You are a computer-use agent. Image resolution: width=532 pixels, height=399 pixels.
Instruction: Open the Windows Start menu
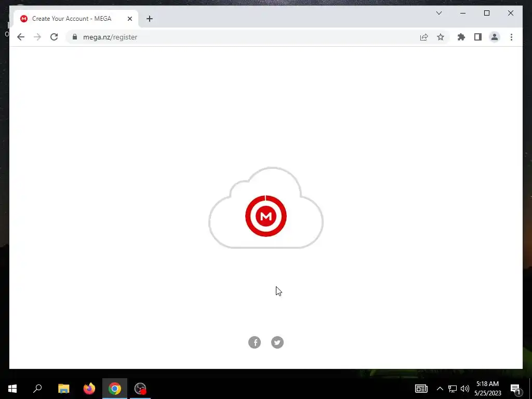point(12,389)
